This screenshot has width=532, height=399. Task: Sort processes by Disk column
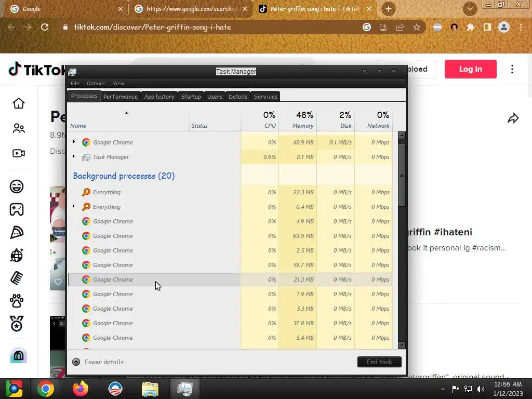click(336, 120)
